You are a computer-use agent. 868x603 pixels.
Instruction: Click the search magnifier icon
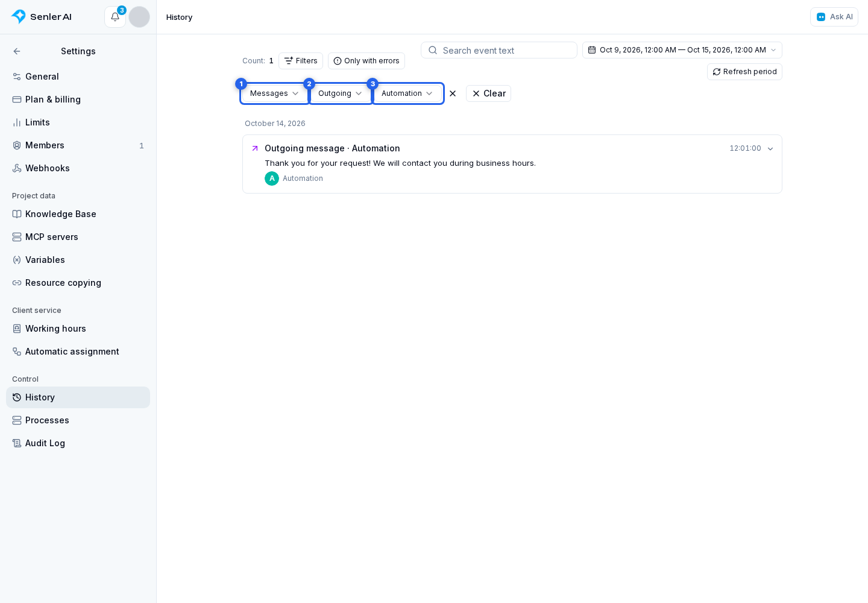pyautogui.click(x=433, y=50)
